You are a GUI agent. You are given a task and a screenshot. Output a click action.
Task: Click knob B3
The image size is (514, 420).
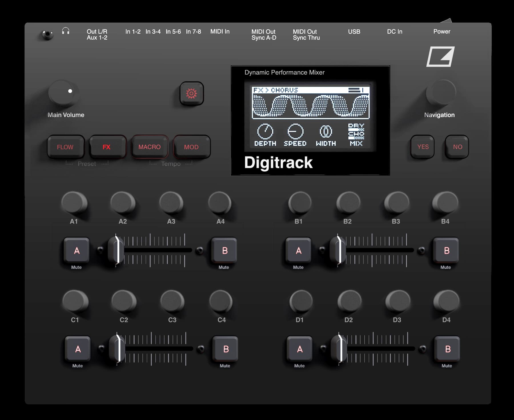397,202
